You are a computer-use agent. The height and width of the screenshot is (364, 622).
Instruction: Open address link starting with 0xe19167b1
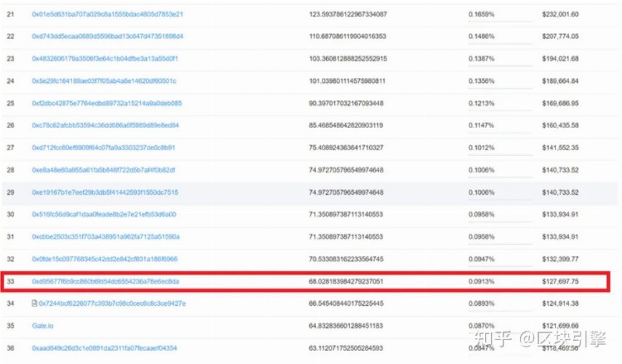coord(104,192)
